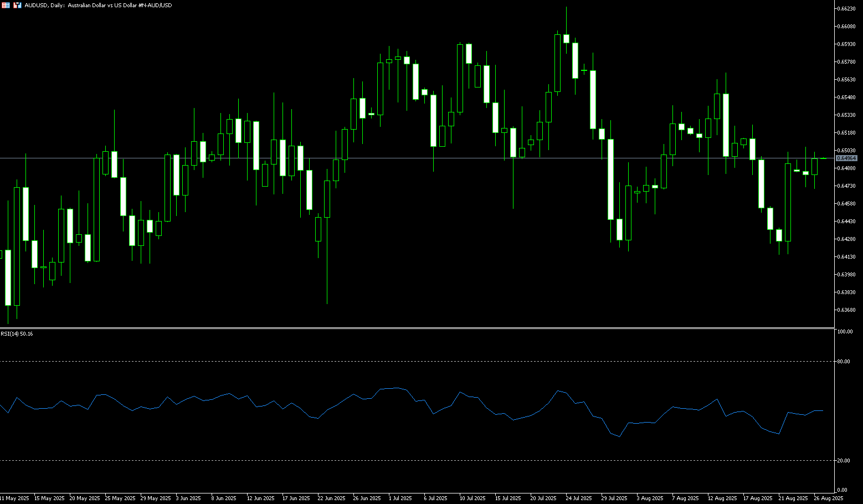This screenshot has height=504, width=863.
Task: Click the 0.66080 price axis label
Action: tap(847, 27)
